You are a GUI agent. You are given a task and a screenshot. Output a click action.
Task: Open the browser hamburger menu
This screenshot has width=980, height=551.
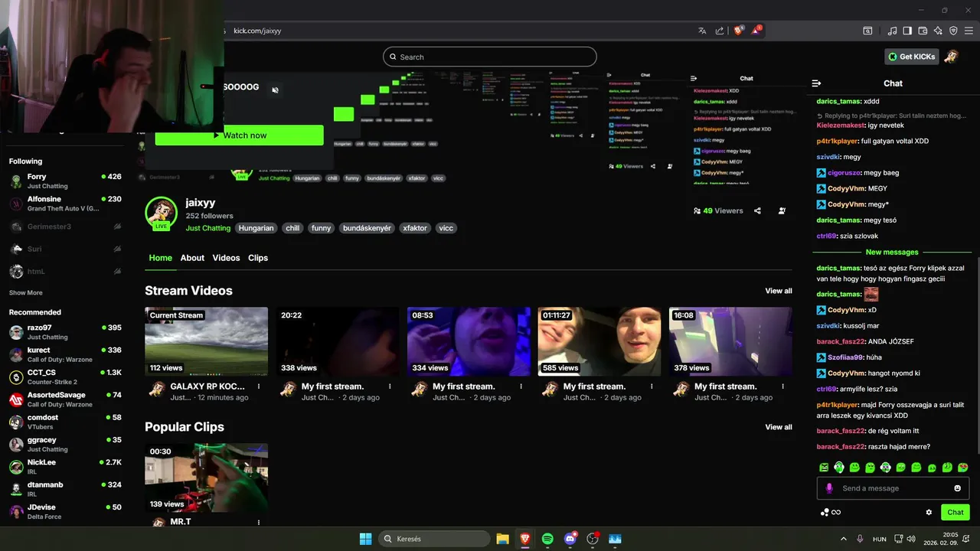click(x=969, y=31)
